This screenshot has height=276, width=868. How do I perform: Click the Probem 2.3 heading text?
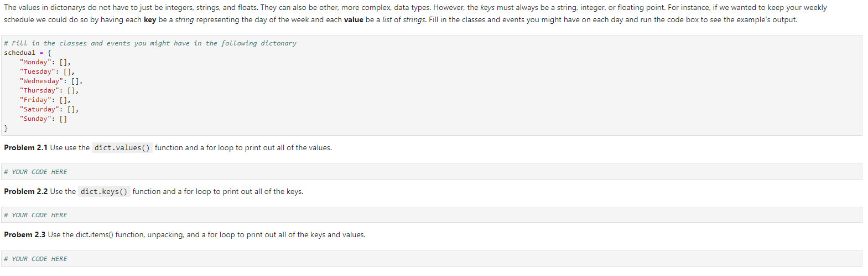(24, 235)
